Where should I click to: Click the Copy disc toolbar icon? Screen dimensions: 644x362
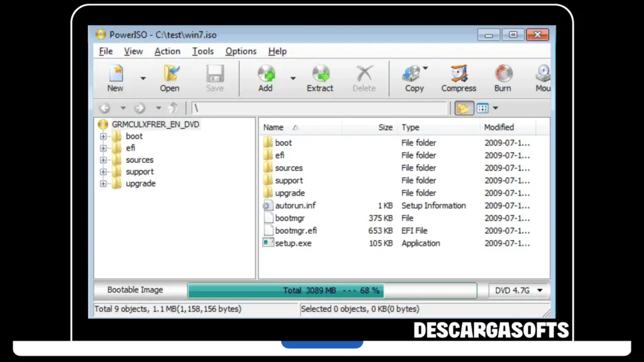pyautogui.click(x=413, y=77)
